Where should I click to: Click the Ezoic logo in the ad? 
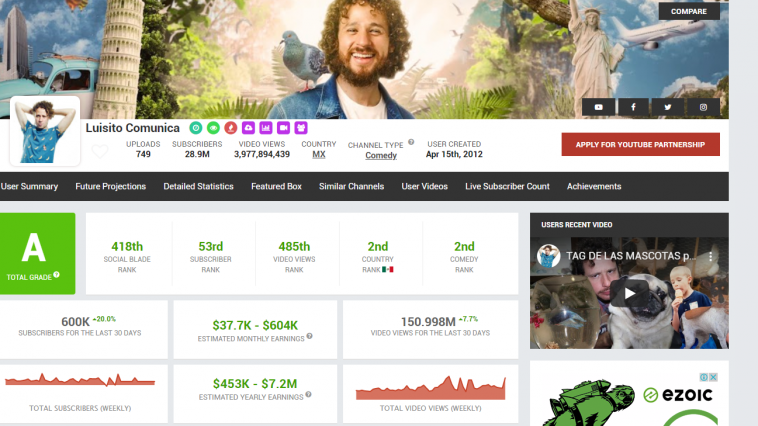coord(678,395)
